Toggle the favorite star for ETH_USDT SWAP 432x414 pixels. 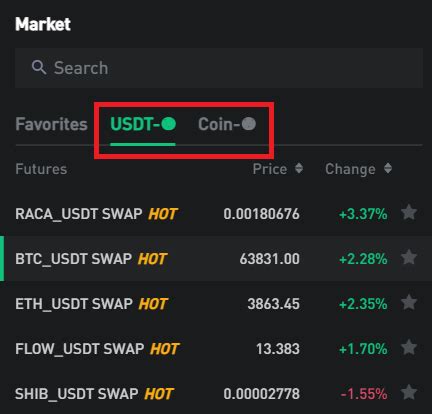pos(409,303)
